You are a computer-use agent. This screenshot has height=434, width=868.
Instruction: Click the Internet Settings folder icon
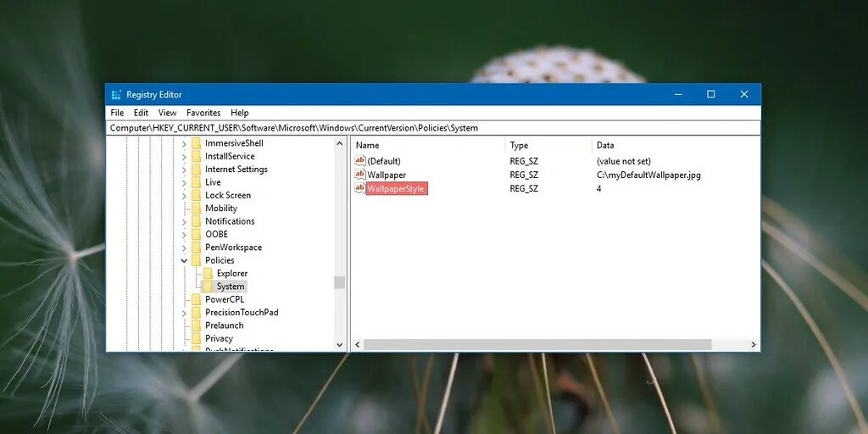click(x=196, y=170)
